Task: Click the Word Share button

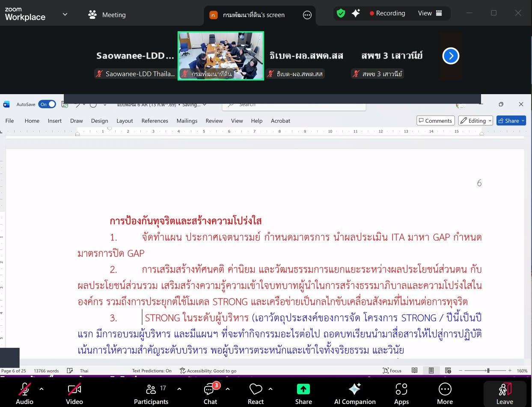Action: click(x=511, y=121)
